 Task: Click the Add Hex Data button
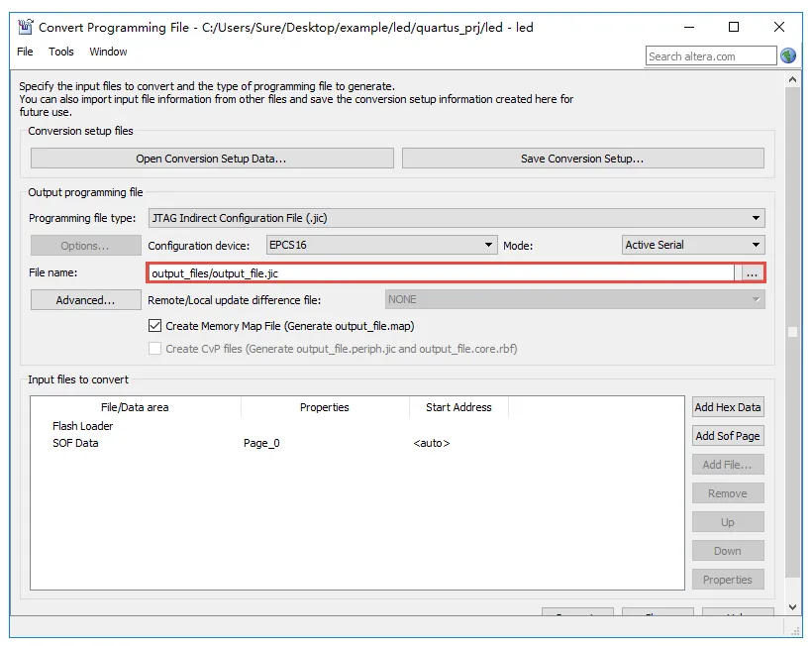click(x=728, y=407)
